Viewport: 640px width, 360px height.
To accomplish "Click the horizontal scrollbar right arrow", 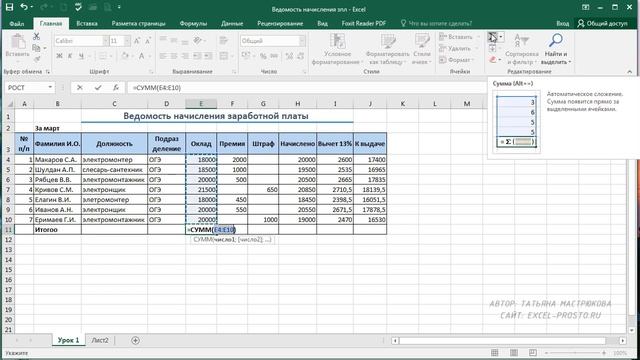I will coord(622,340).
